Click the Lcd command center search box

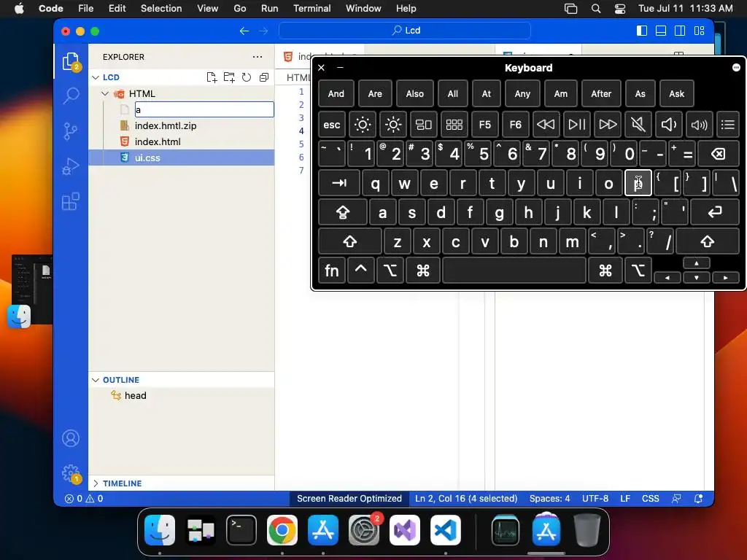[x=404, y=31]
